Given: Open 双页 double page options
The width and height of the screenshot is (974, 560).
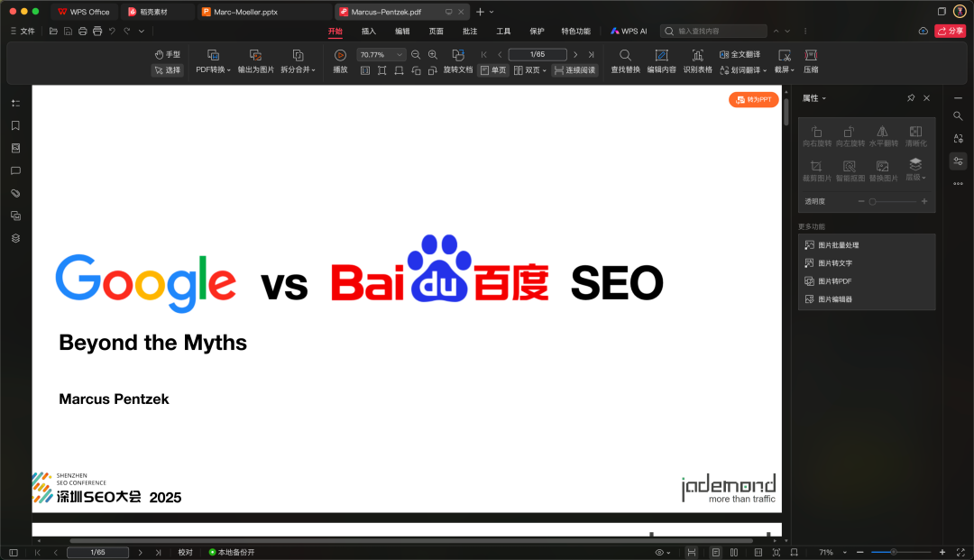Looking at the screenshot, I should [x=530, y=70].
